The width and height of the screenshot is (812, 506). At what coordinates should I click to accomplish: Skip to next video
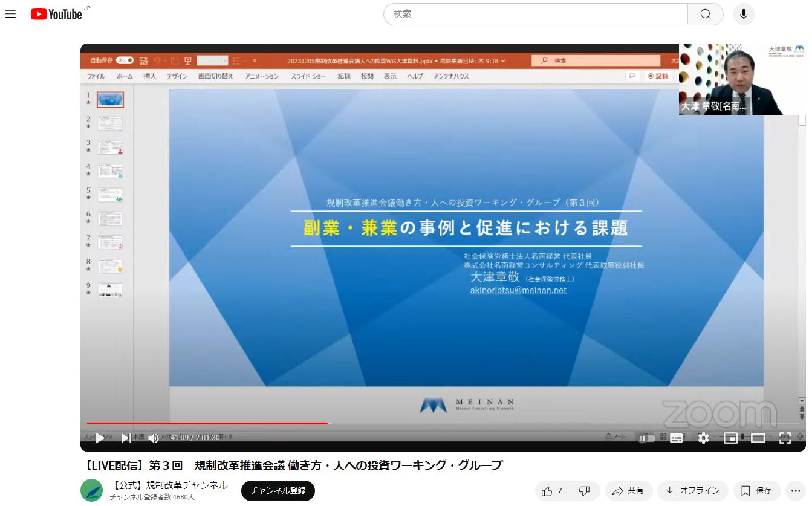pyautogui.click(x=126, y=438)
